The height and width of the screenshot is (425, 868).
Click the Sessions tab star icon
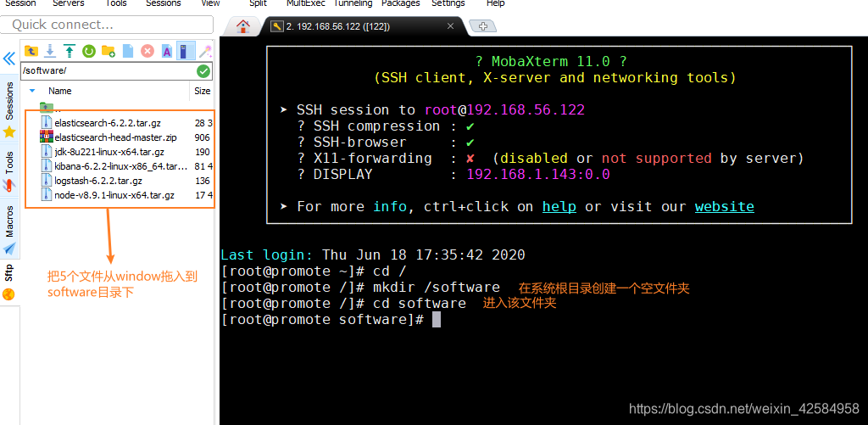(9, 132)
